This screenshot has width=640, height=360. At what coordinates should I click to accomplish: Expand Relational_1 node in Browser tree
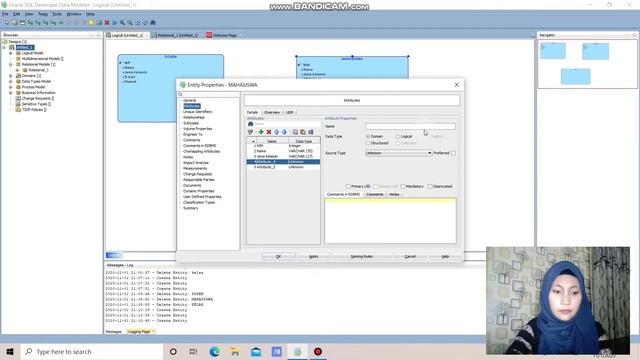[x=17, y=70]
